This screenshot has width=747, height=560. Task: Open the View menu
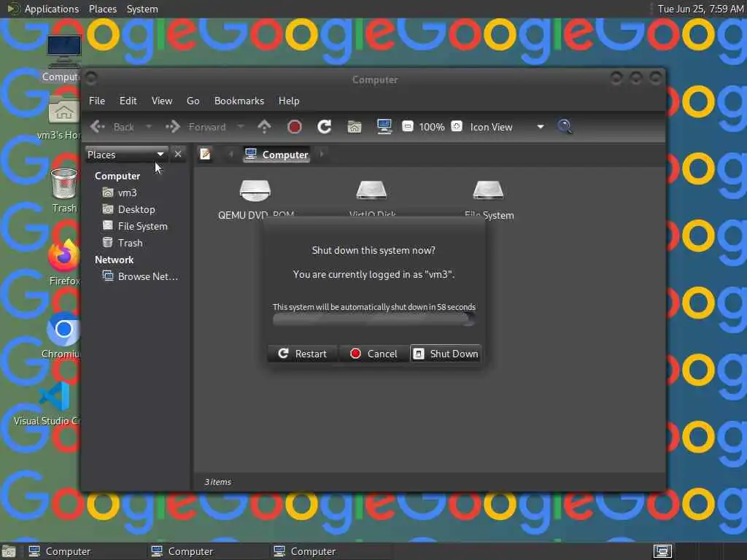161,101
